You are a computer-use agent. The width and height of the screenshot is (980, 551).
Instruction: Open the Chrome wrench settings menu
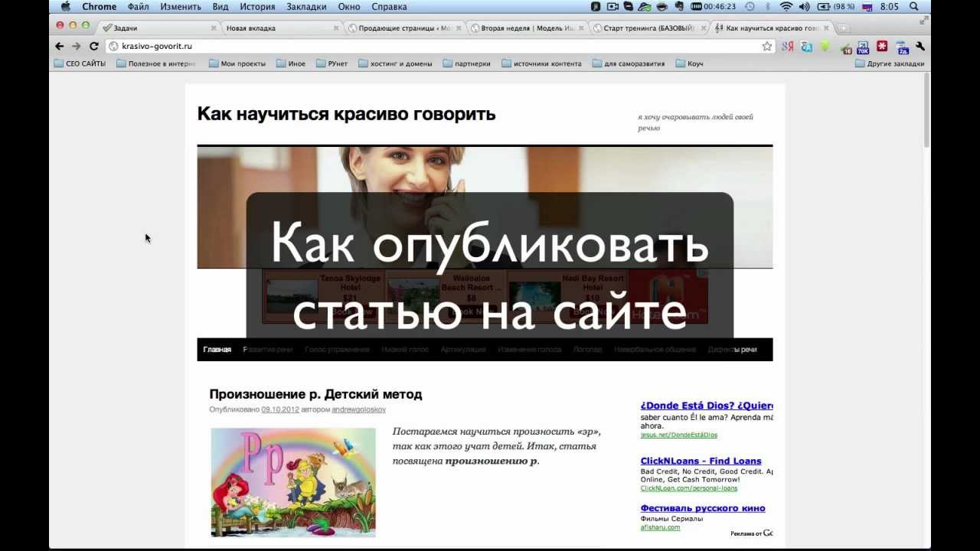pos(920,46)
